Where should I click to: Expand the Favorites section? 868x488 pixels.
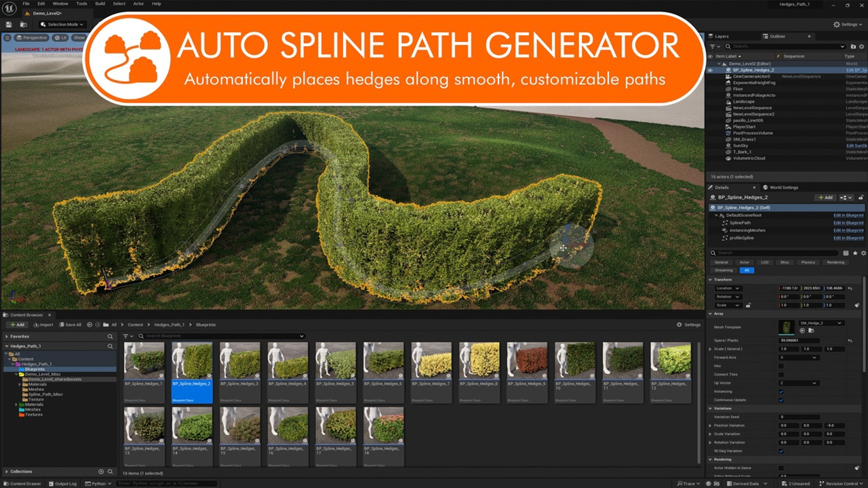7,336
